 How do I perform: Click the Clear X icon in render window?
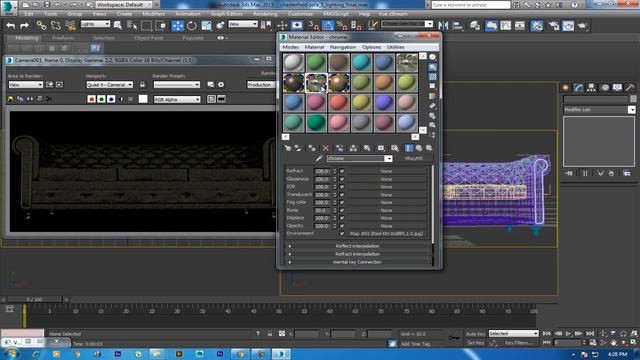[49, 99]
